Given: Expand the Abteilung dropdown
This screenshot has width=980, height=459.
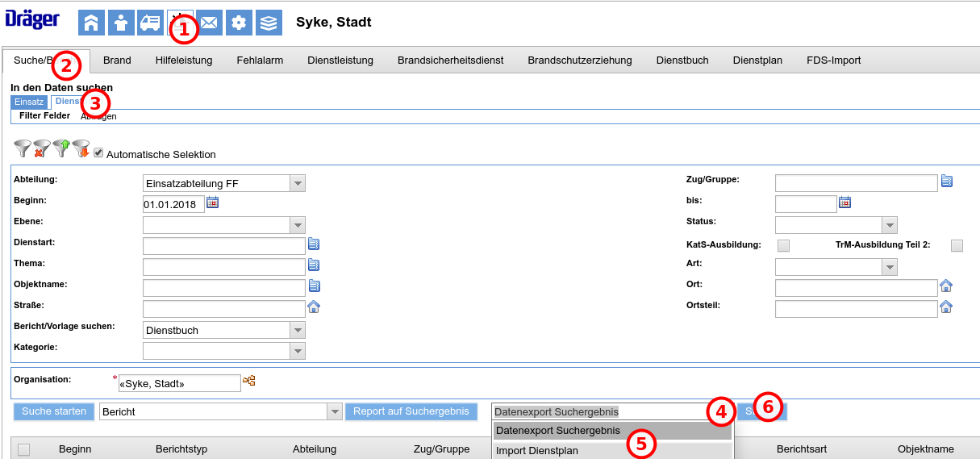Looking at the screenshot, I should [x=298, y=183].
